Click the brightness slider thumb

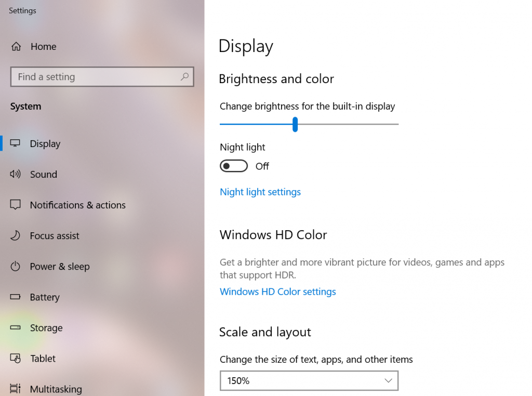pyautogui.click(x=295, y=124)
